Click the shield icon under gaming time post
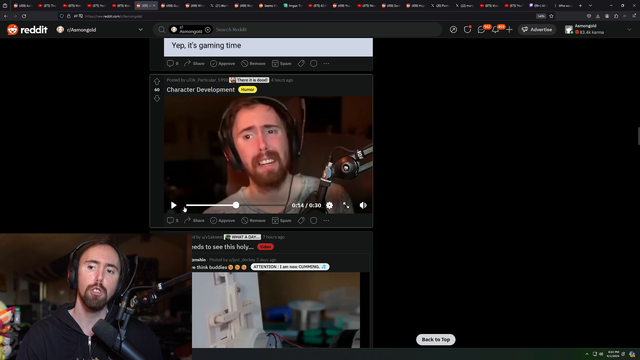Image resolution: width=640 pixels, height=360 pixels. [313, 63]
